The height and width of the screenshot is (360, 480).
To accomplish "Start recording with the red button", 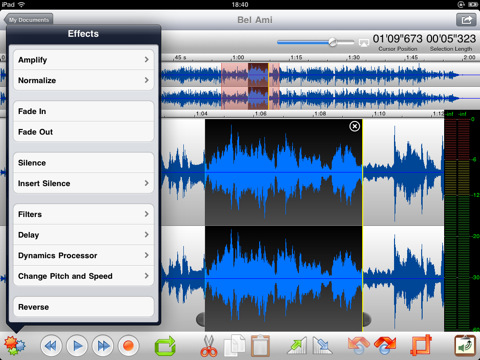I will coord(129,346).
